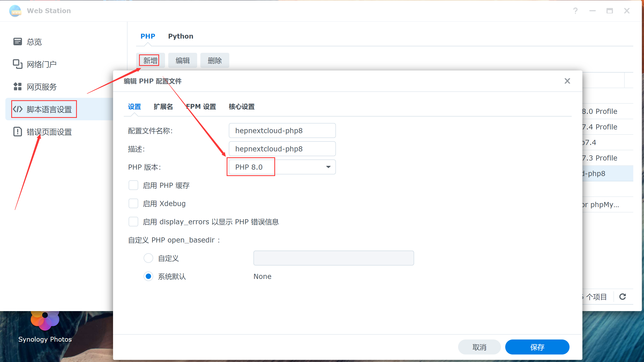The image size is (644, 362).
Task: Save the PHP profile with 保存
Action: click(537, 347)
